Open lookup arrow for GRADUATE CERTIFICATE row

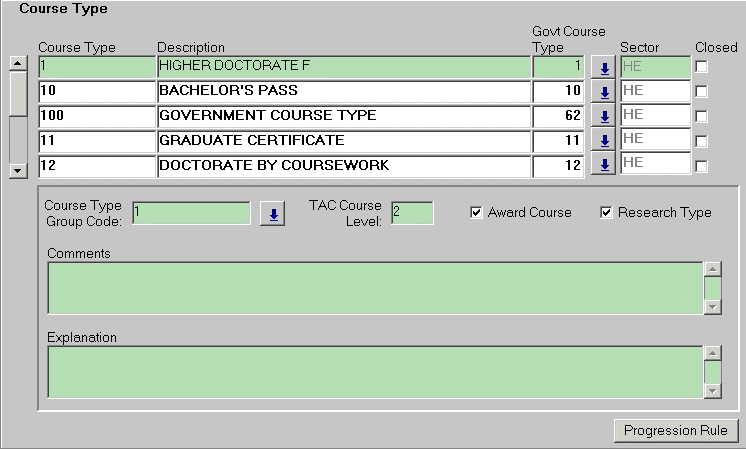603,141
